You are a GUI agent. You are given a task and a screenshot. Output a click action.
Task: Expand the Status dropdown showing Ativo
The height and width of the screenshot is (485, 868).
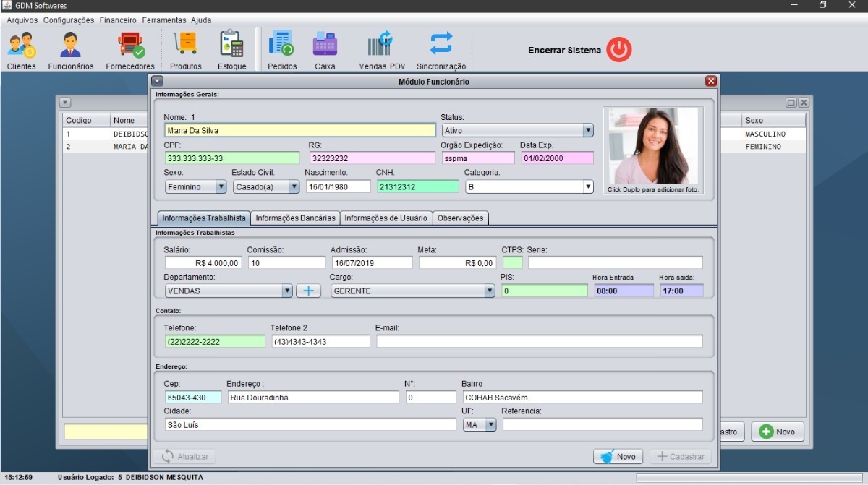[517, 131]
